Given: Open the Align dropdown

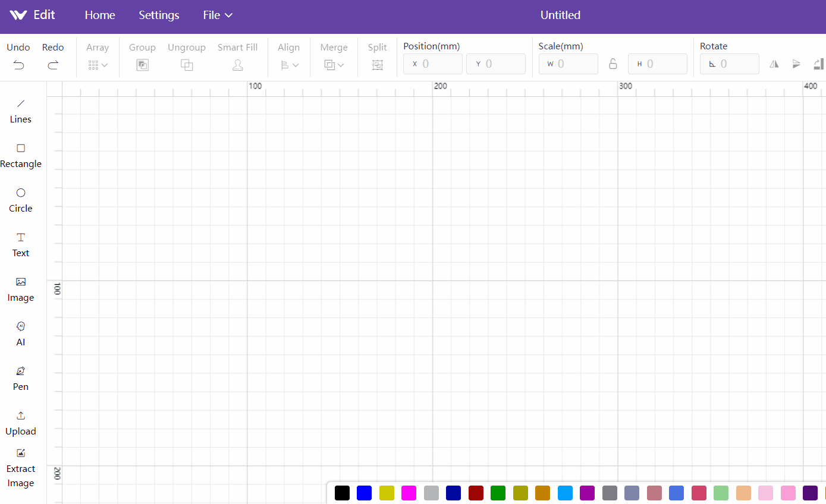Looking at the screenshot, I should [290, 65].
